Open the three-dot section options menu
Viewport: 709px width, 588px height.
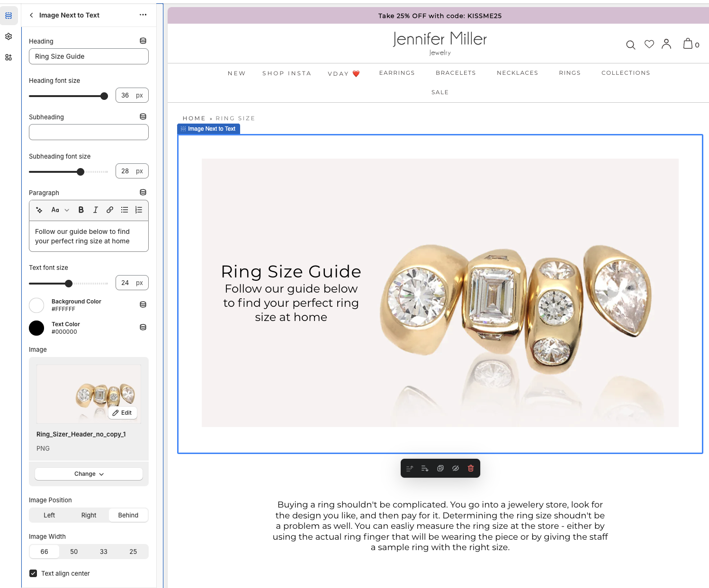coord(143,15)
